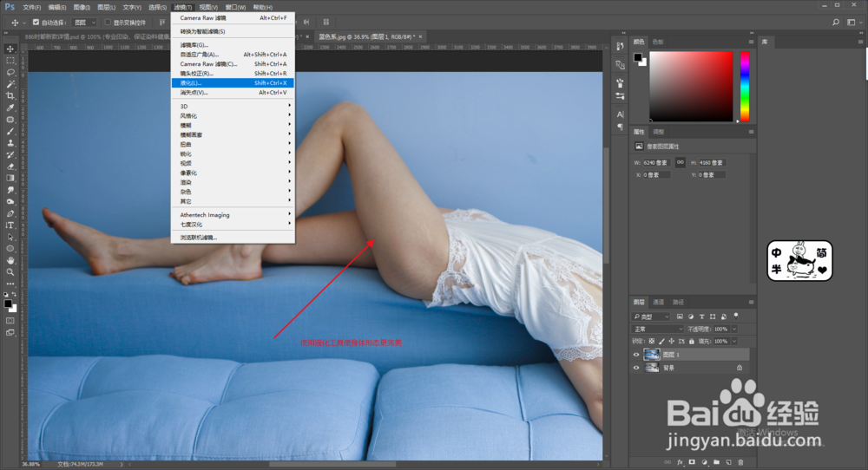Toggle the layer filter on/off switch

736,316
